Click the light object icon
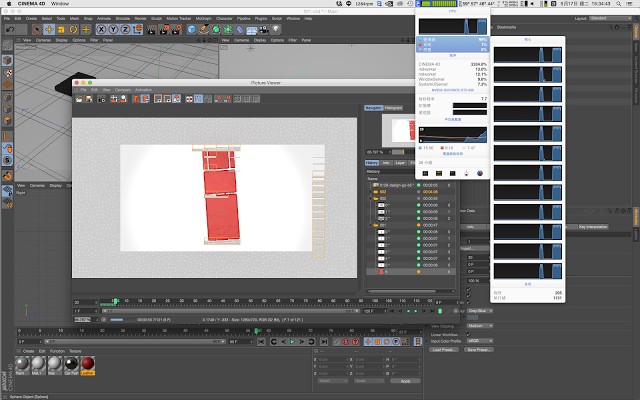 276,29
